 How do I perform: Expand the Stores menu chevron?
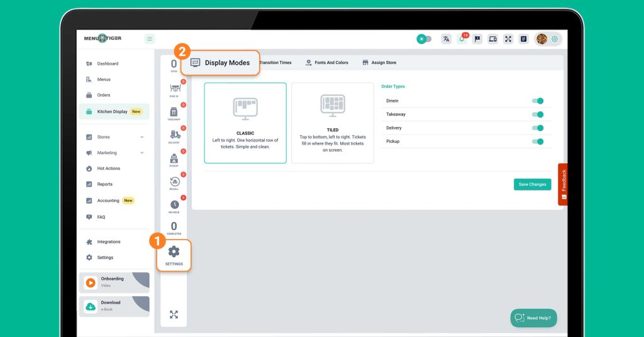(x=142, y=137)
